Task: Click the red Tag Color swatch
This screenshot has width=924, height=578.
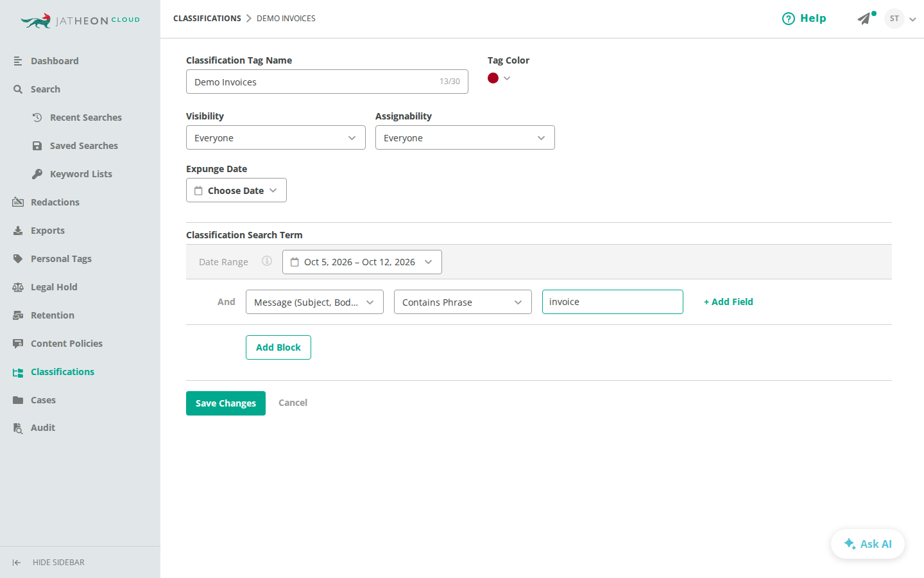Action: [493, 78]
